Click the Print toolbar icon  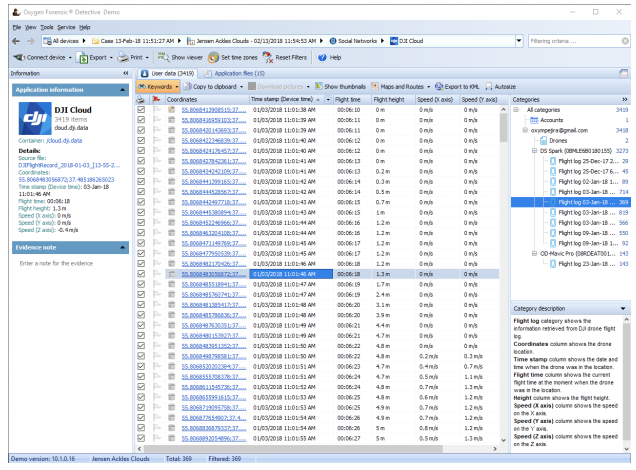click(x=123, y=58)
